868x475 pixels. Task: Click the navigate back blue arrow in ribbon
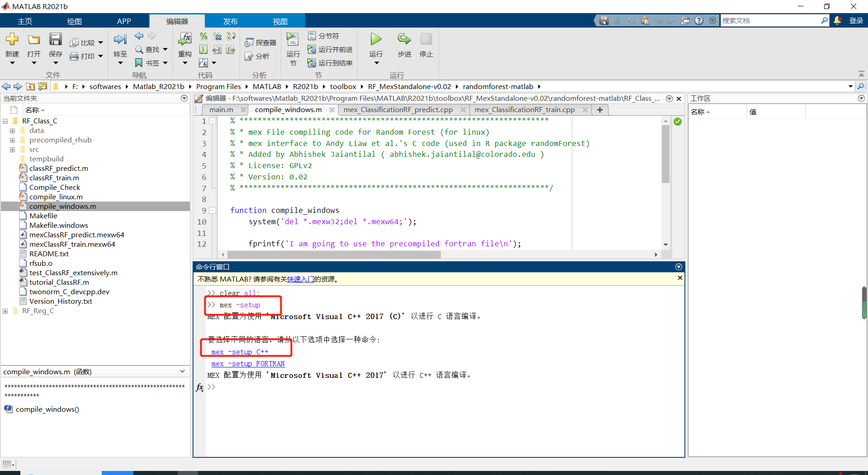coord(139,36)
